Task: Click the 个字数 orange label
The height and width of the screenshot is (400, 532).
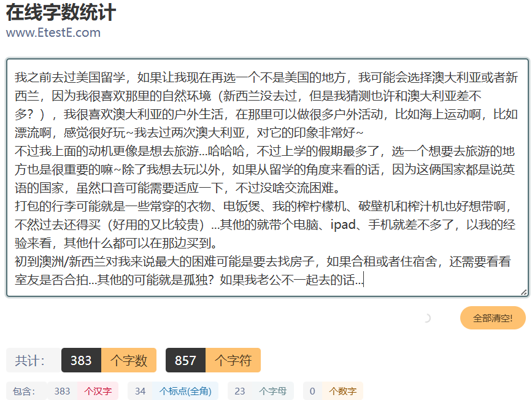Action: tap(129, 360)
